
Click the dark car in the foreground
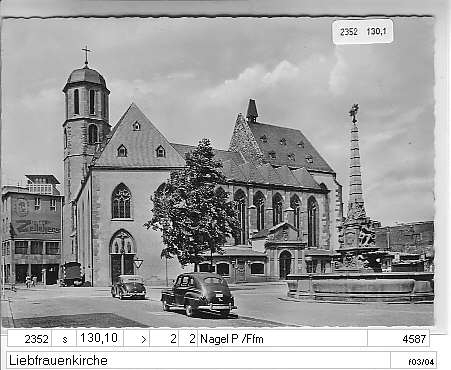[x=199, y=294]
